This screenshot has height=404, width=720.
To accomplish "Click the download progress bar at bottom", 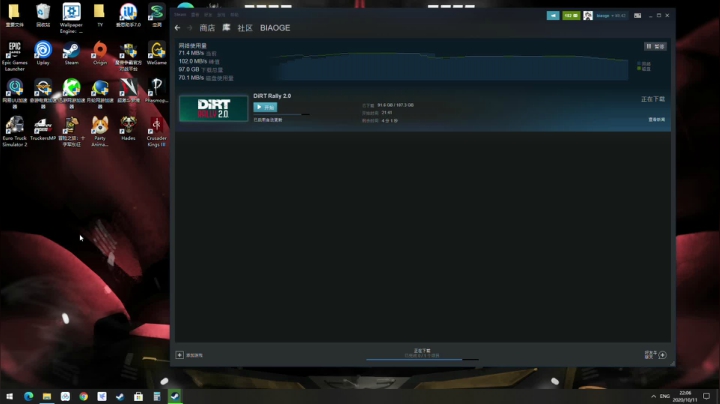I will pyautogui.click(x=422, y=359).
